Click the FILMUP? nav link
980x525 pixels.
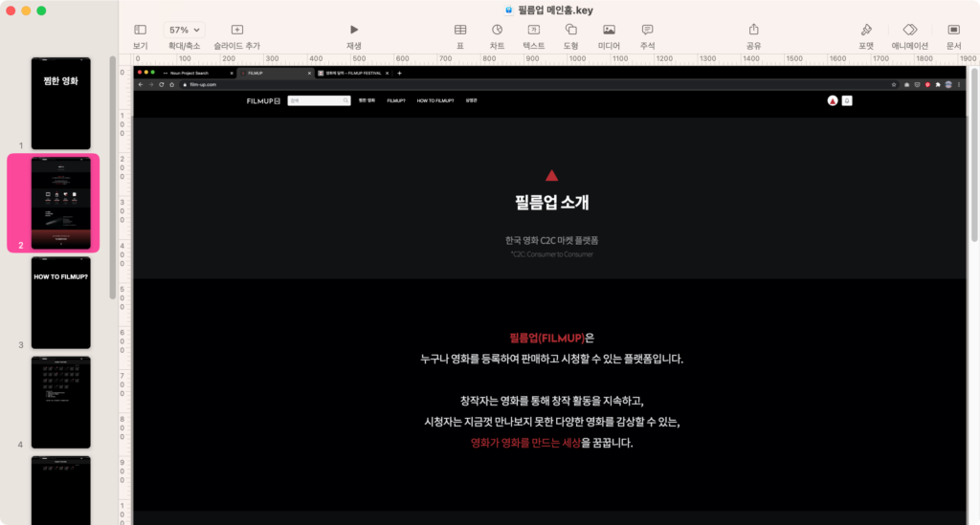[x=395, y=100]
